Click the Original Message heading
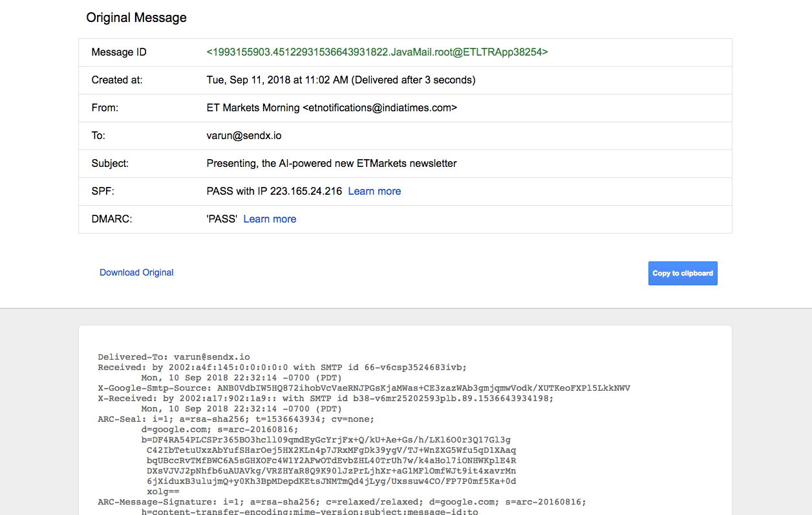 coord(136,17)
